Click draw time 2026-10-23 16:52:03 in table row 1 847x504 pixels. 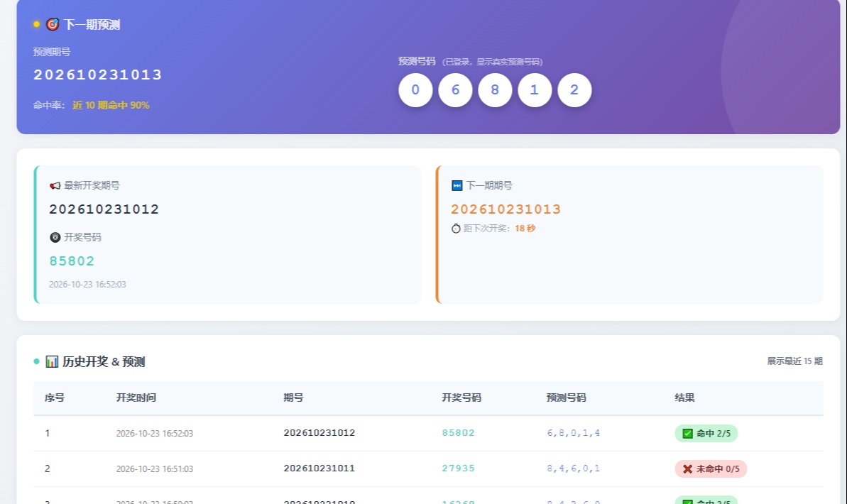coord(155,433)
